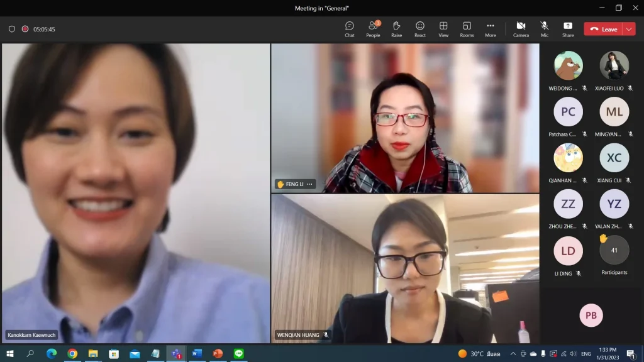
Task: Open FENG LI's more options ellipsis
Action: coord(309,184)
